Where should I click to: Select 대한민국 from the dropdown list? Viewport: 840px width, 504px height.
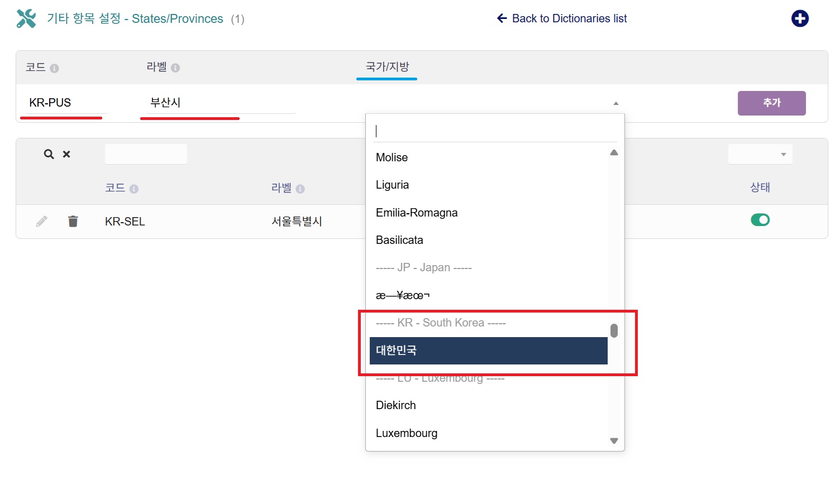tap(488, 351)
